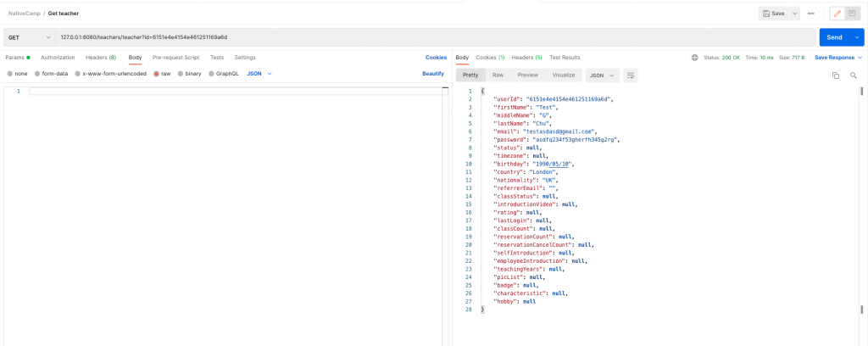
Task: Click the "birthday" line in response
Action: 535,165
